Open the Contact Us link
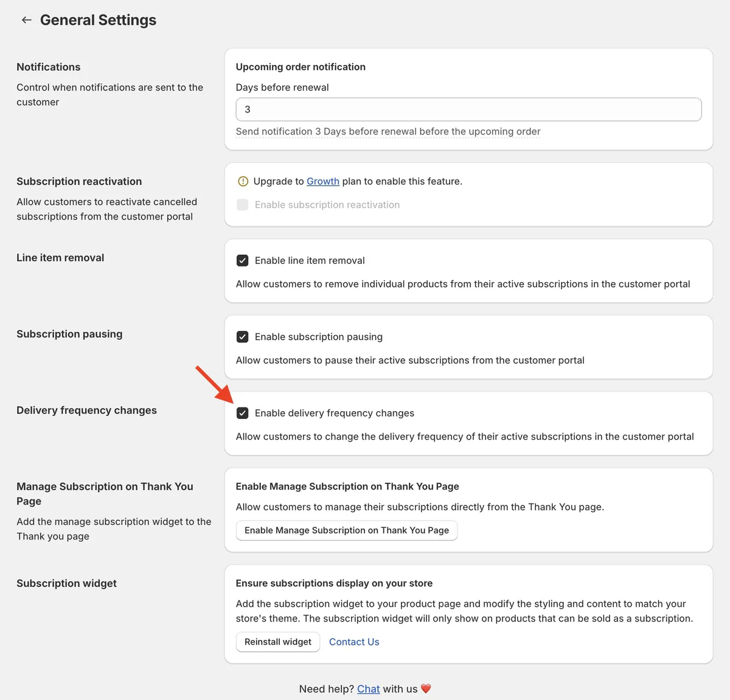Image resolution: width=730 pixels, height=700 pixels. 354,642
